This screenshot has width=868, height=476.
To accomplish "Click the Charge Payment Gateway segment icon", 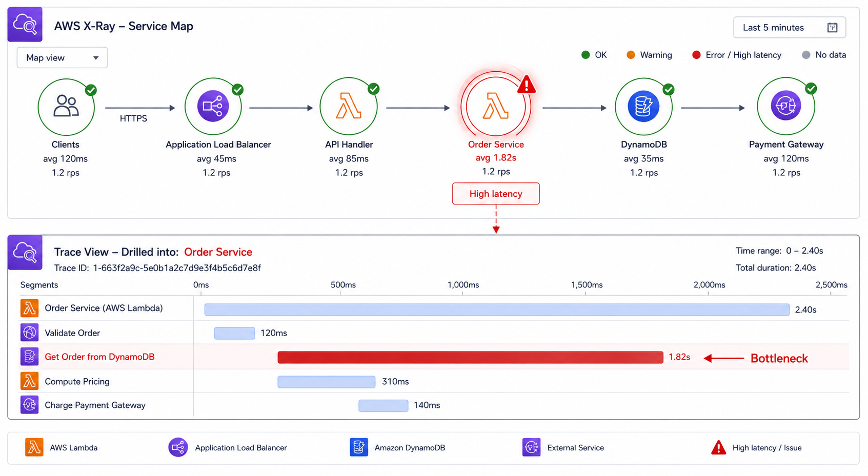I will tap(29, 405).
